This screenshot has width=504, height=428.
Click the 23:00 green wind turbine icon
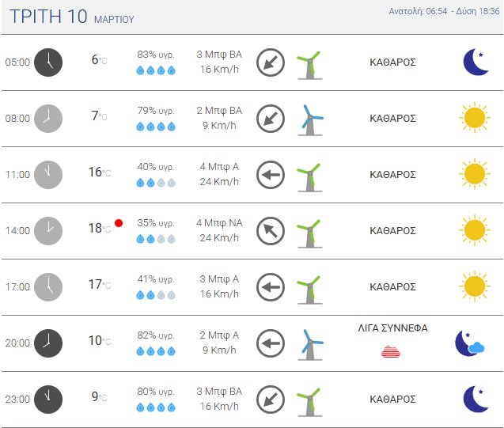(x=309, y=400)
